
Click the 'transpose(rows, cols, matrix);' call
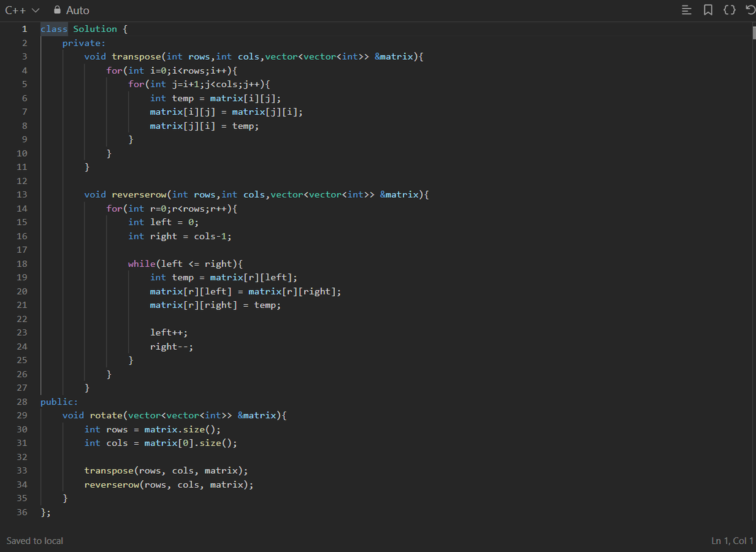(x=166, y=471)
